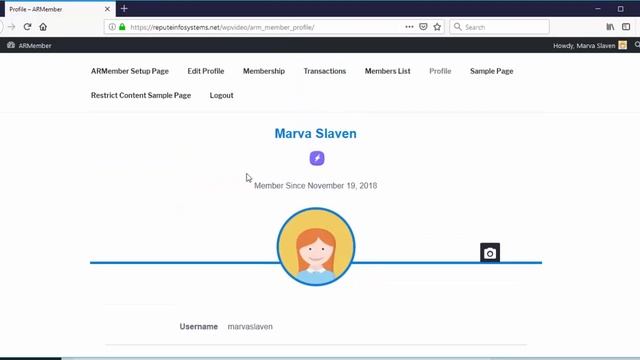
Task: Click the Logout menu link
Action: pyautogui.click(x=222, y=95)
